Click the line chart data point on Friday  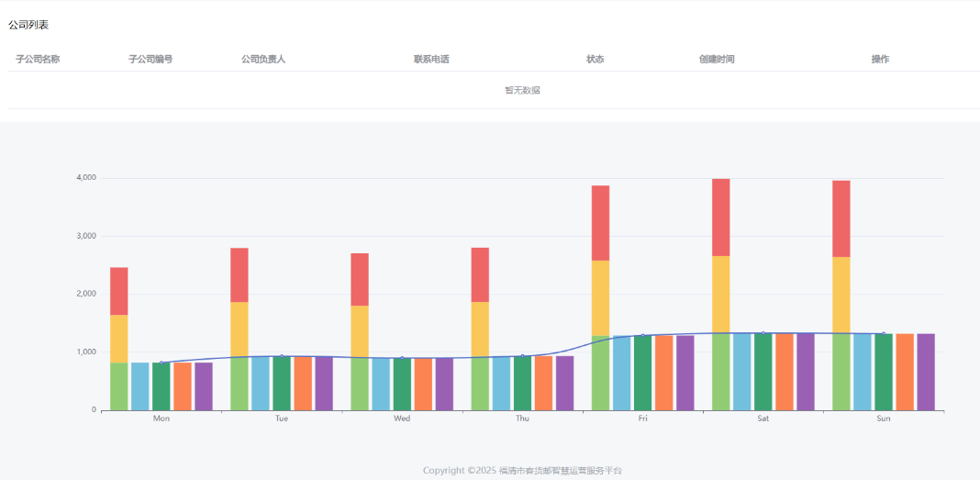tap(643, 336)
